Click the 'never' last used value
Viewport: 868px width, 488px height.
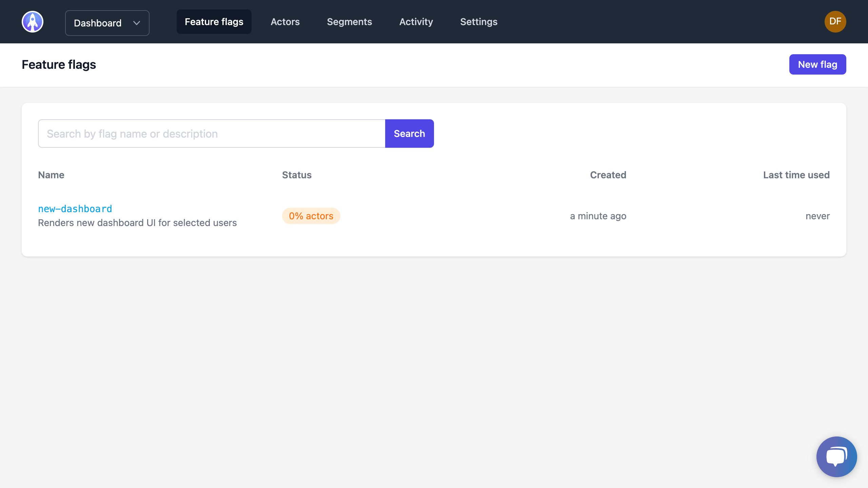coord(817,216)
